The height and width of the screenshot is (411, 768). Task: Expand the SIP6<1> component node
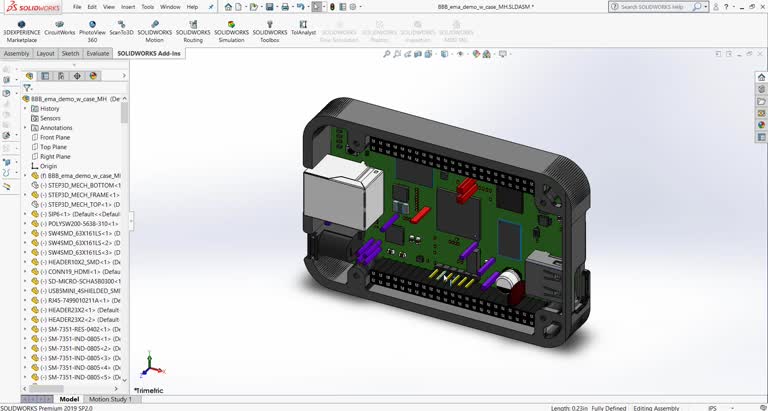tap(25, 214)
